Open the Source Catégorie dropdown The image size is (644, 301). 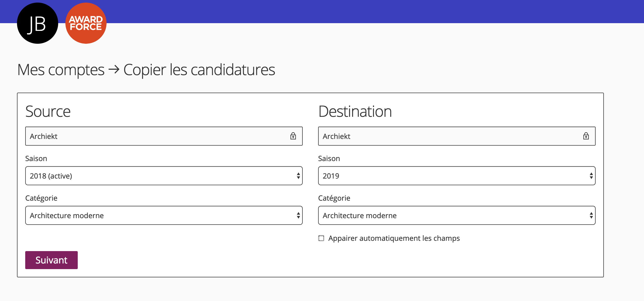164,215
